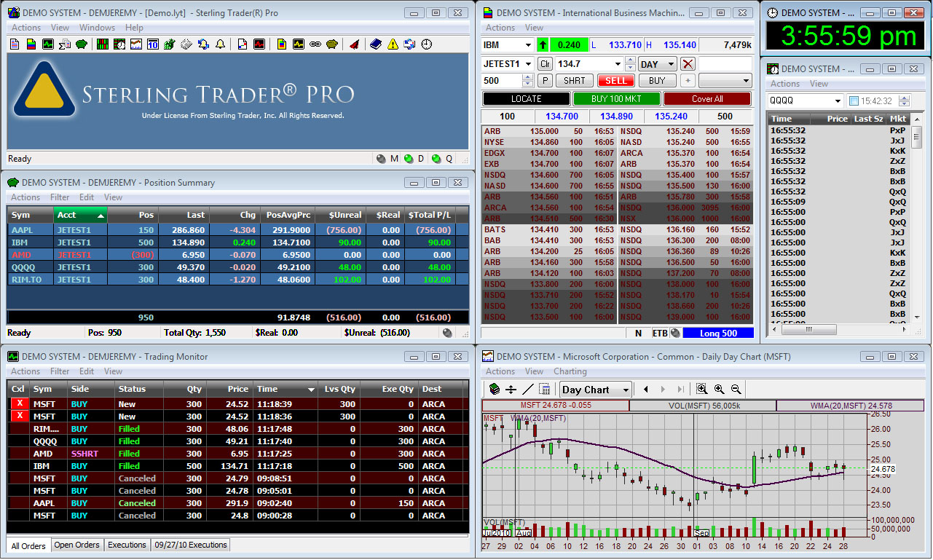Open the JETEST1 account dropdown in Level 2

coord(527,64)
